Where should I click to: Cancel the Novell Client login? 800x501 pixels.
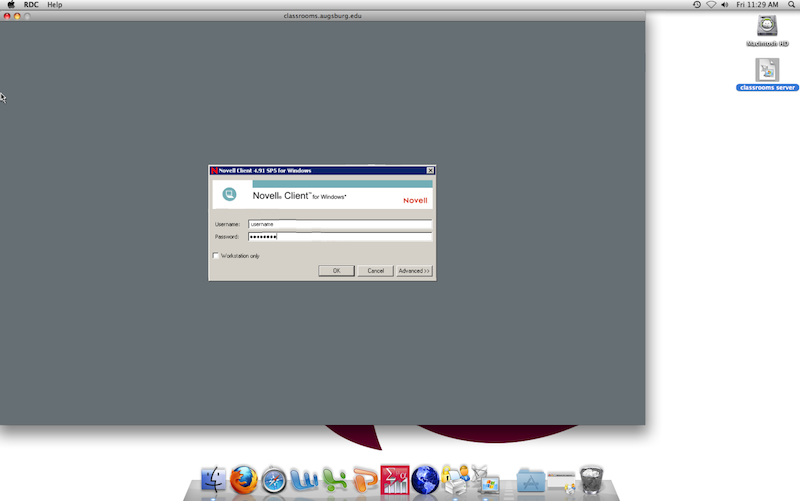(375, 271)
